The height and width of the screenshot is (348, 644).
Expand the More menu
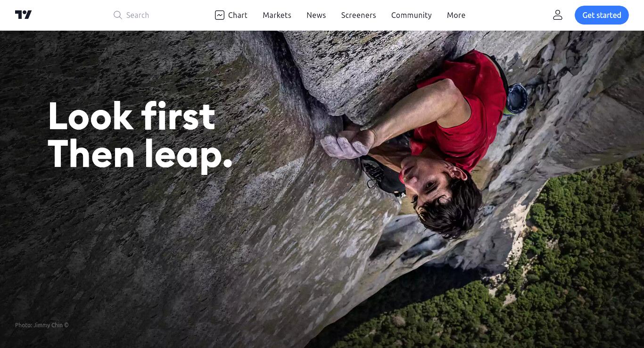(x=456, y=15)
